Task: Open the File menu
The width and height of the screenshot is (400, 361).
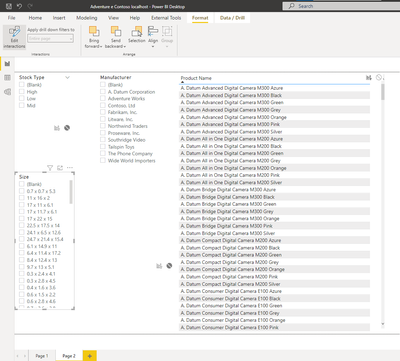Action: [12, 18]
